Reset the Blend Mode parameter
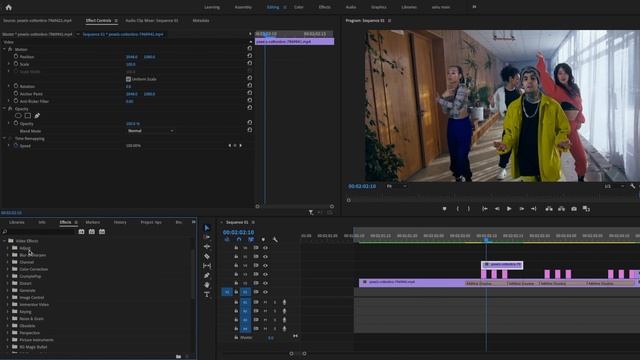 tap(249, 130)
